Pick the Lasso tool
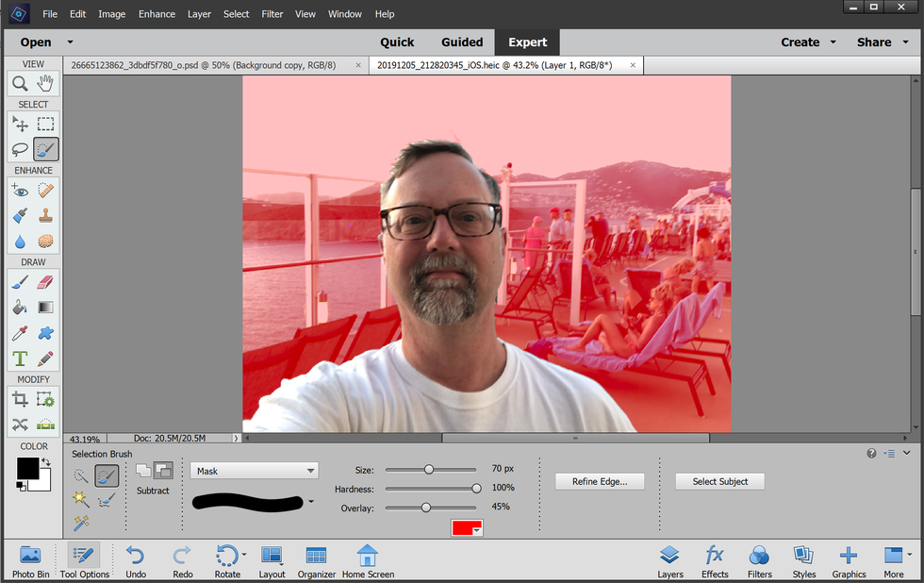 (20, 149)
